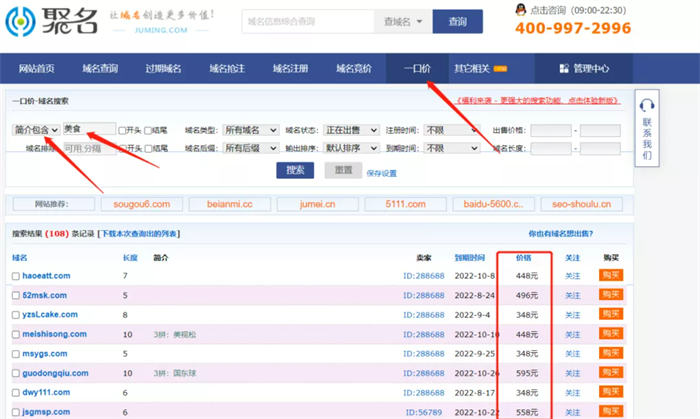
Task: Go to 域名竞价 in the nav bar
Action: click(352, 69)
